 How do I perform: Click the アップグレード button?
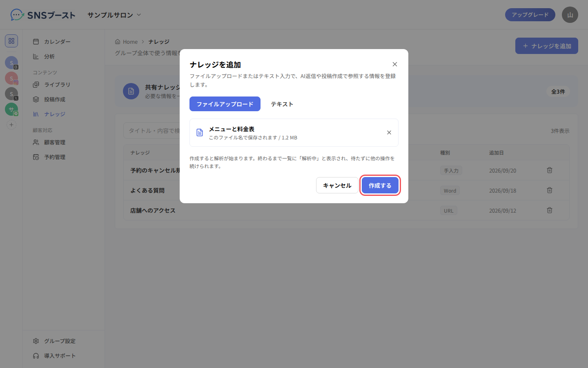pyautogui.click(x=530, y=15)
